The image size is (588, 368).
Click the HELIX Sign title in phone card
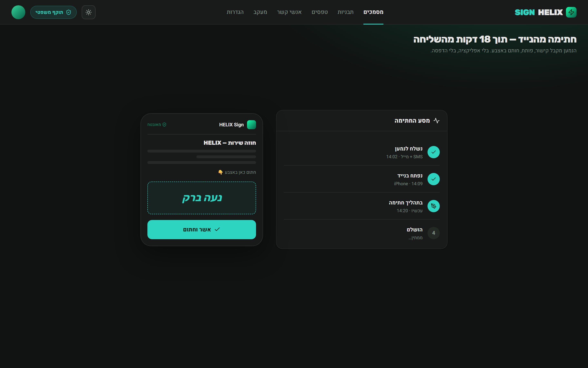pyautogui.click(x=231, y=125)
